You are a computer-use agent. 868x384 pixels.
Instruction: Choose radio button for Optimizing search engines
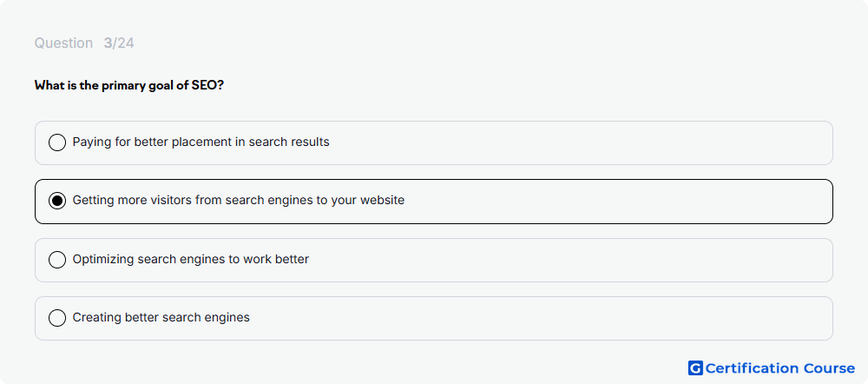click(x=57, y=259)
